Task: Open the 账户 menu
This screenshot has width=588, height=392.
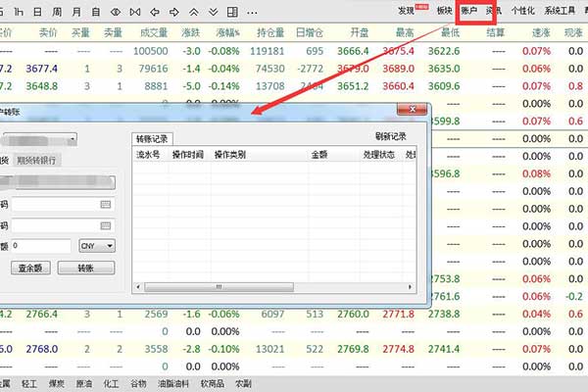Action: [468, 11]
